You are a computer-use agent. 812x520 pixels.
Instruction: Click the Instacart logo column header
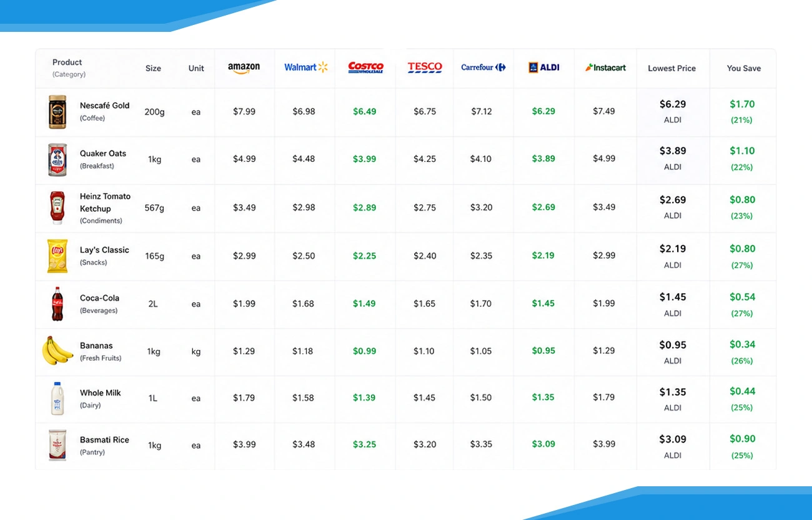[605, 67]
